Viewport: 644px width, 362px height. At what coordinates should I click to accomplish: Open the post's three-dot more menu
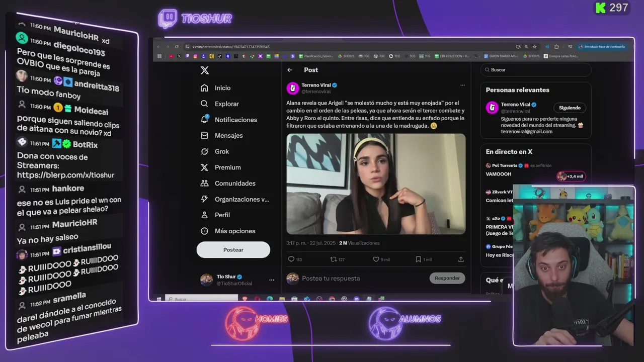tap(462, 85)
